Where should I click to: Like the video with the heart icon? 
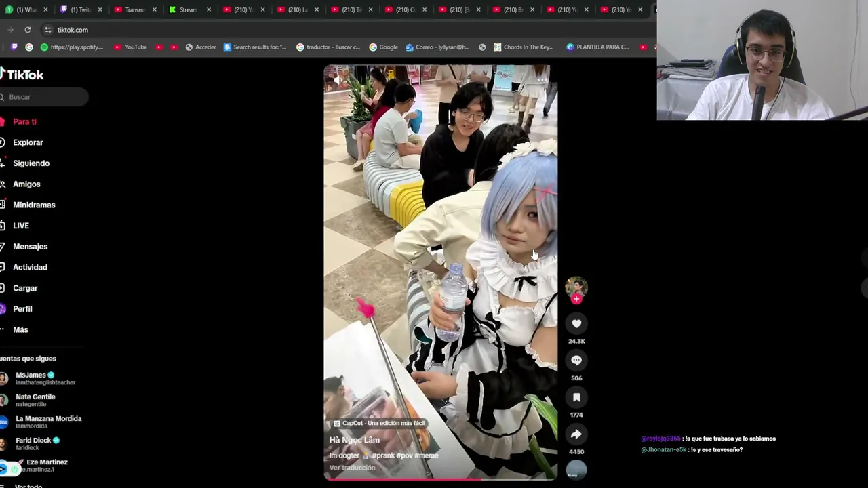click(x=576, y=324)
